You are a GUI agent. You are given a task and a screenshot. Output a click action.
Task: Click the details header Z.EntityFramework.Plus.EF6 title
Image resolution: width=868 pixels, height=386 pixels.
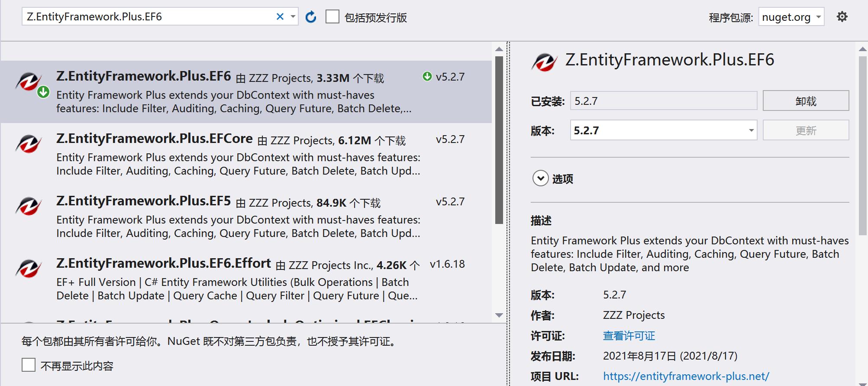pos(670,60)
